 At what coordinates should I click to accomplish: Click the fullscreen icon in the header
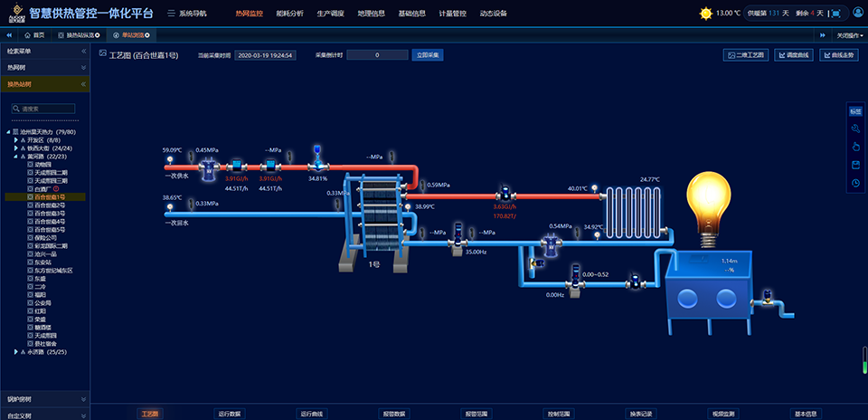(x=835, y=14)
